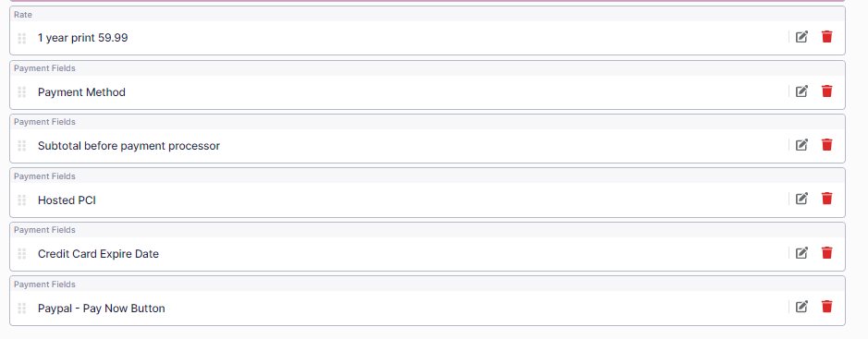Click the Payment Method drag handle

coord(22,91)
